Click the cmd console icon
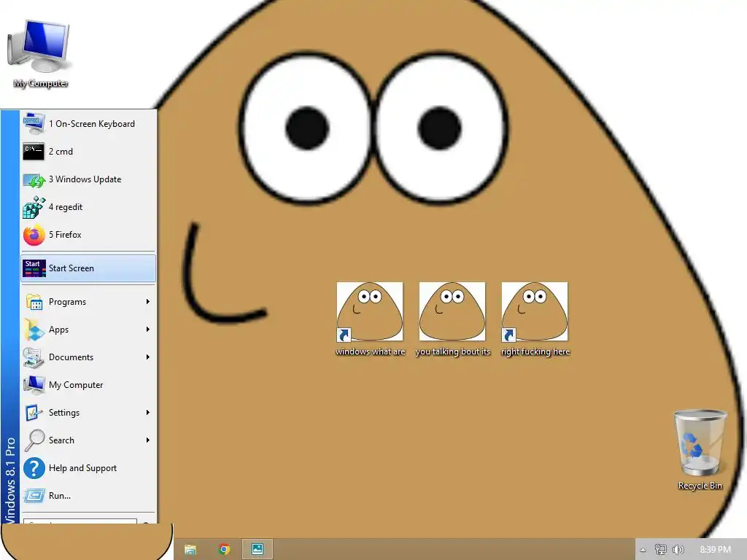Image resolution: width=747 pixels, height=560 pixels. pos(34,152)
